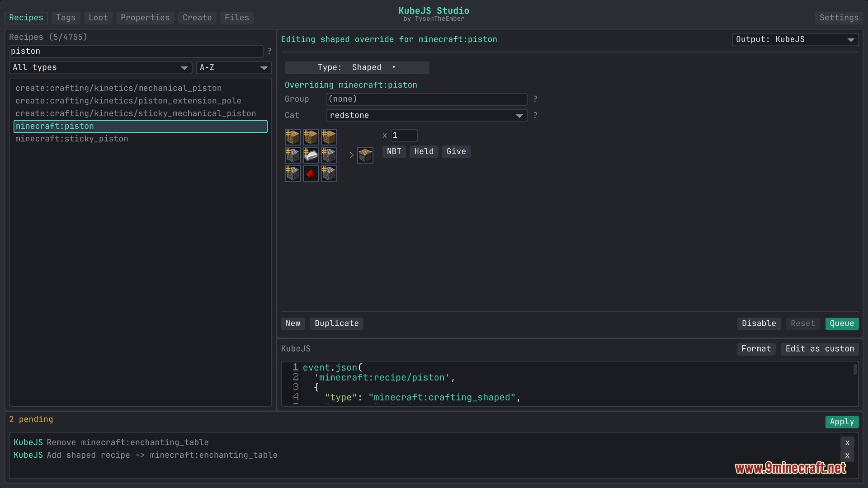Select the top-right planks ingredient slot
The image size is (868, 488).
tap(329, 137)
